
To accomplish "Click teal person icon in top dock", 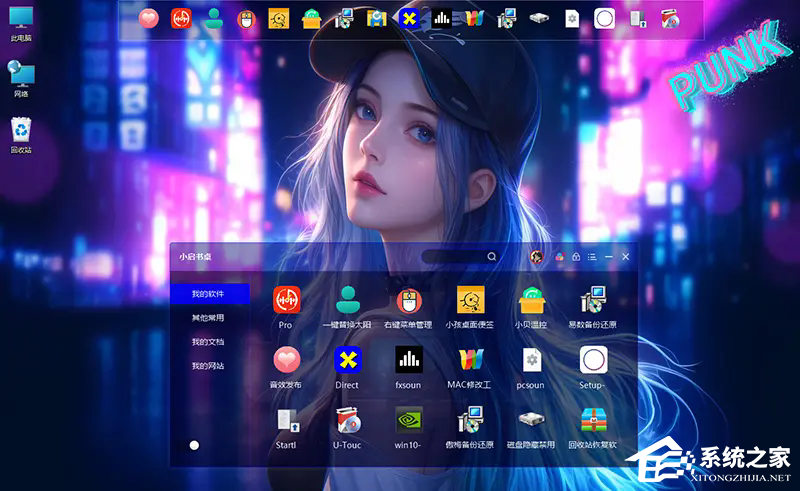I will tap(213, 19).
